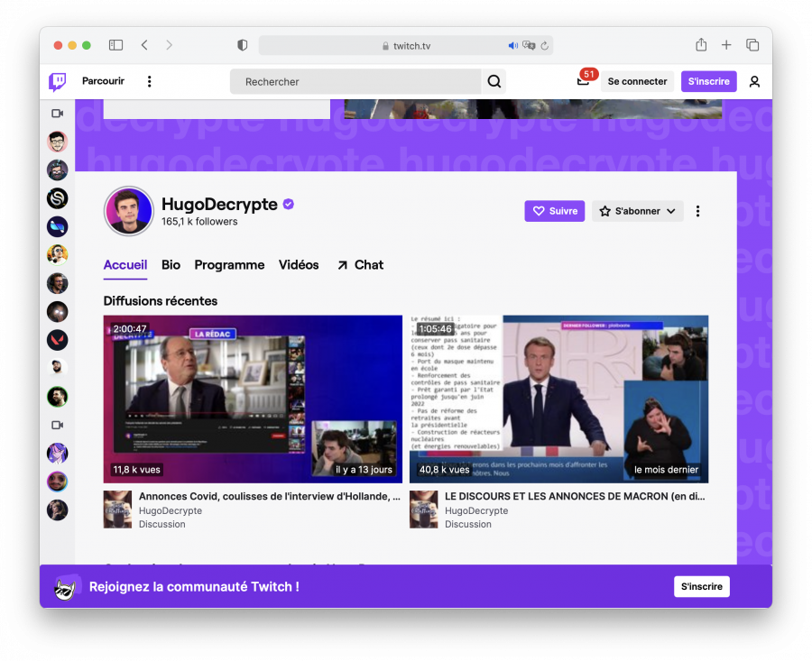Click Parcourir in the top navigation
The height and width of the screenshot is (661, 812).
[x=103, y=81]
